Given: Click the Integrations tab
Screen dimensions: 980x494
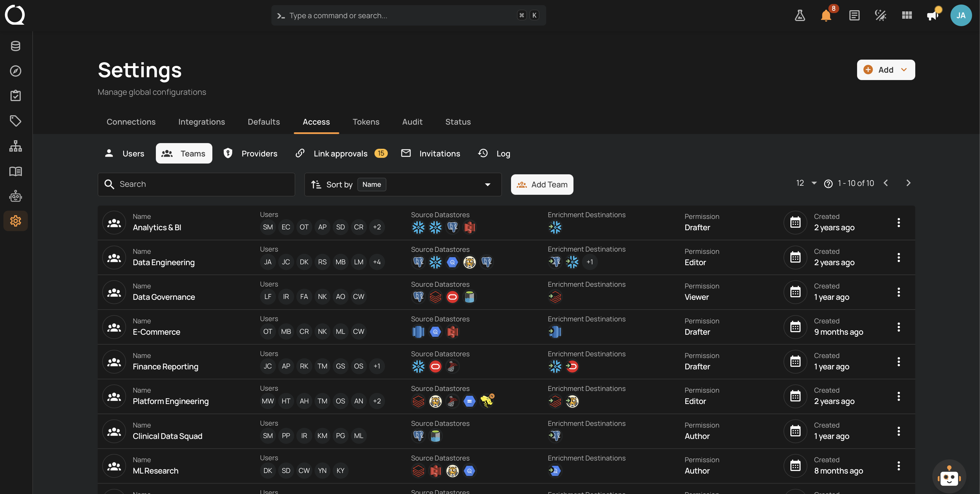Looking at the screenshot, I should [201, 122].
